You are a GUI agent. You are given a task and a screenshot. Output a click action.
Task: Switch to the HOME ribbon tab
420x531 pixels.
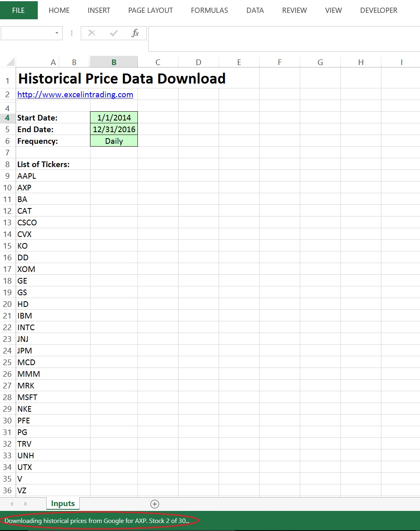click(59, 10)
